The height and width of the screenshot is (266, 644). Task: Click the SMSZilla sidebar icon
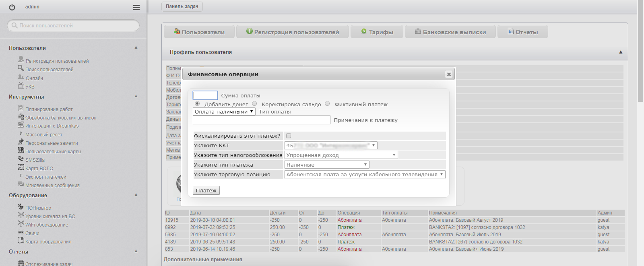[21, 159]
